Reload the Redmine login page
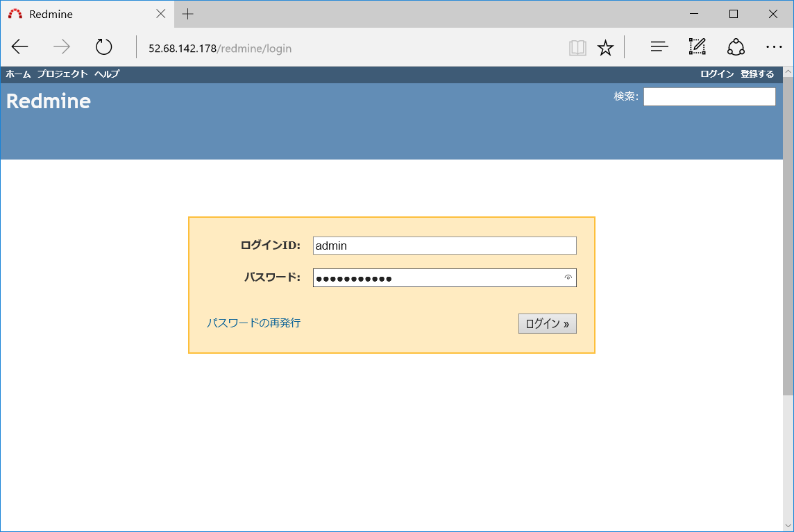The height and width of the screenshot is (532, 794). point(103,46)
